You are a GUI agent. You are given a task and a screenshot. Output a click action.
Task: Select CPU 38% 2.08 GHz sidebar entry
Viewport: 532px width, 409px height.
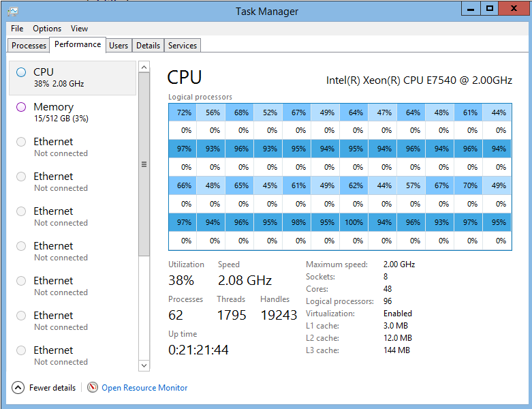pyautogui.click(x=72, y=78)
